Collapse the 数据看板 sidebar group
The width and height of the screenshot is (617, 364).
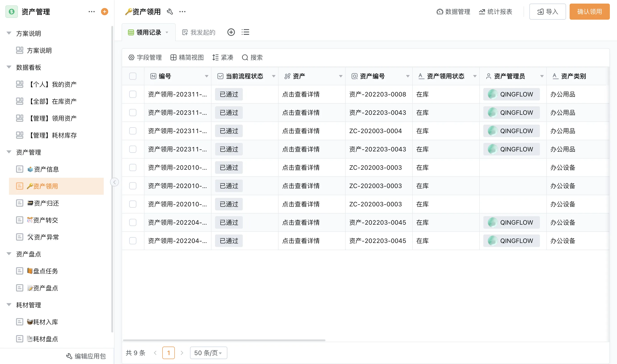click(9, 67)
